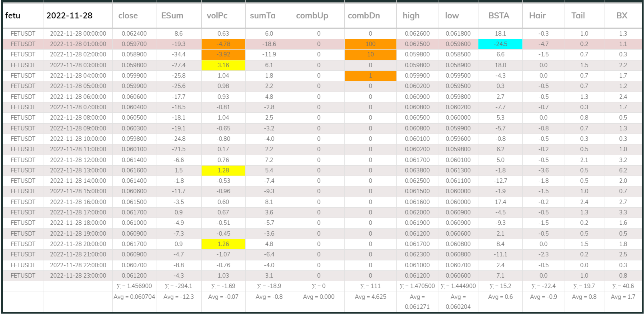This screenshot has width=644, height=314.
Task: Click ESum value -34.4
Action: (178, 54)
